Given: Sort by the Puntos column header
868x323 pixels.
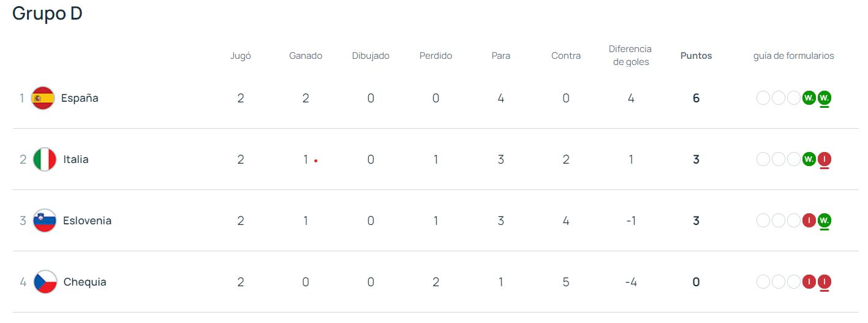Looking at the screenshot, I should click(x=696, y=56).
